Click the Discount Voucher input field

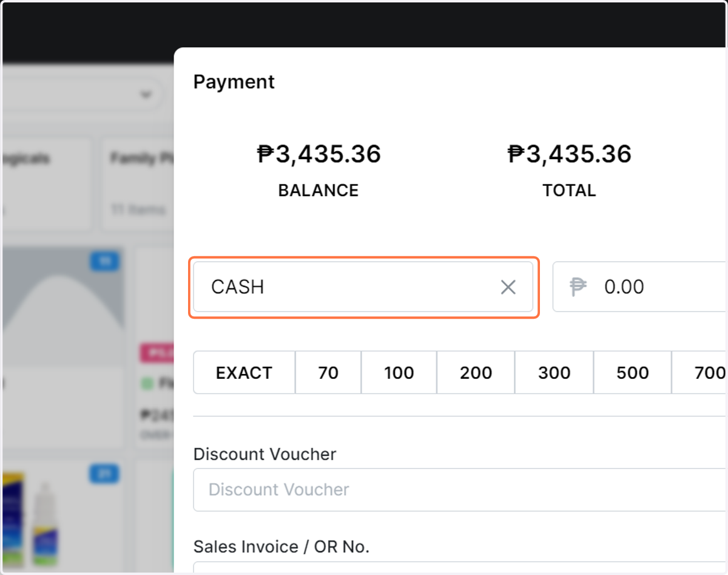point(460,489)
